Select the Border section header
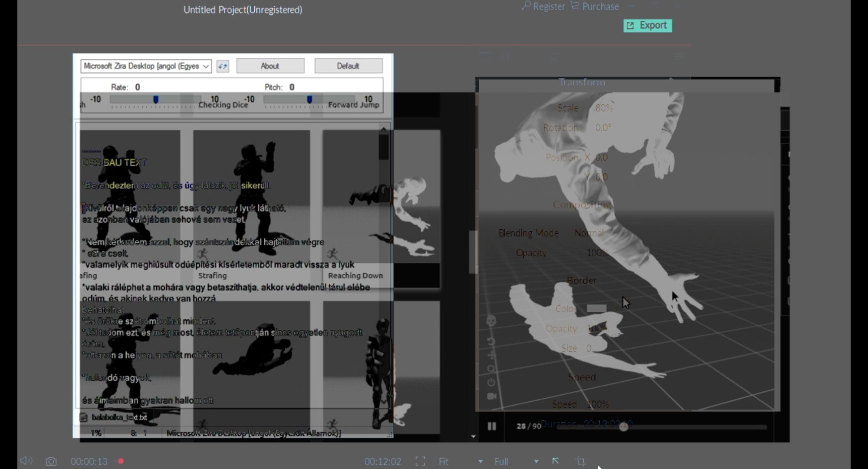 tap(582, 281)
